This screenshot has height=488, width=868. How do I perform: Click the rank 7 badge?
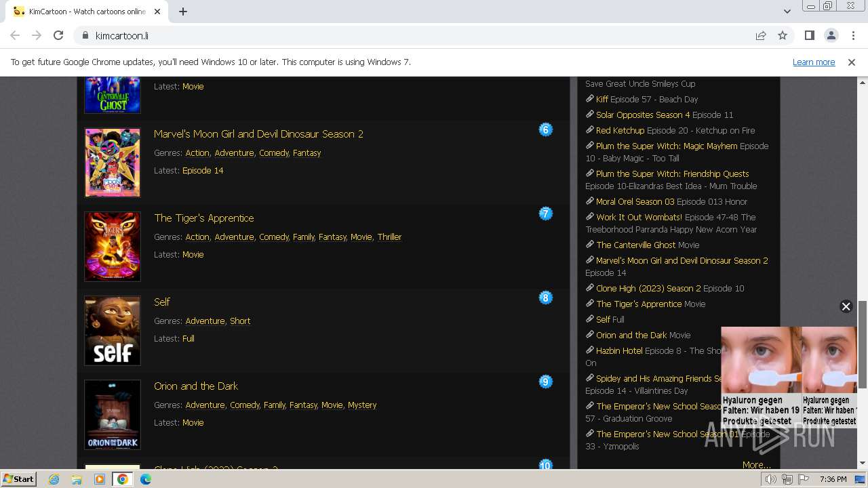click(x=545, y=213)
